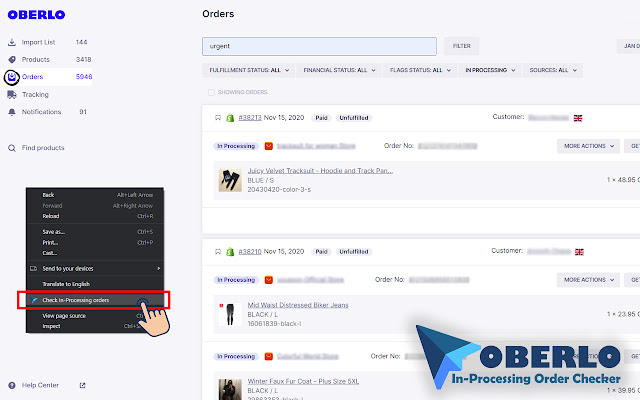The height and width of the screenshot is (400, 640).
Task: Click the Orders sidebar icon
Action: point(12,77)
